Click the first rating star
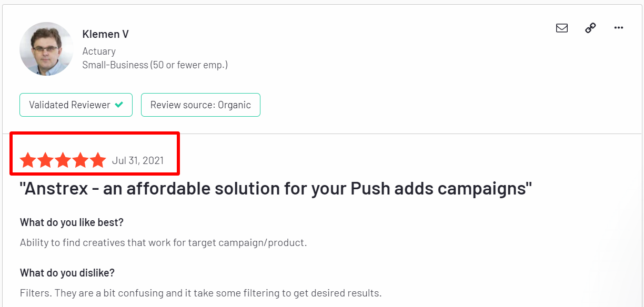This screenshot has width=644, height=307. (x=28, y=160)
